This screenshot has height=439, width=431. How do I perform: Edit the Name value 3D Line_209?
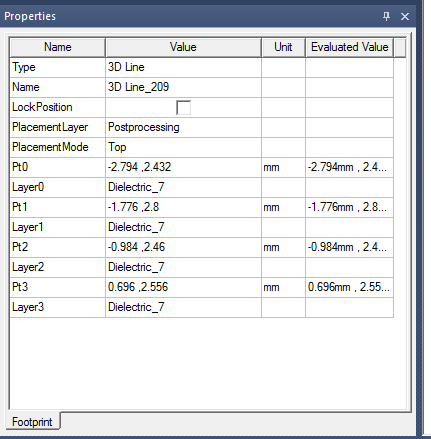coord(183,87)
